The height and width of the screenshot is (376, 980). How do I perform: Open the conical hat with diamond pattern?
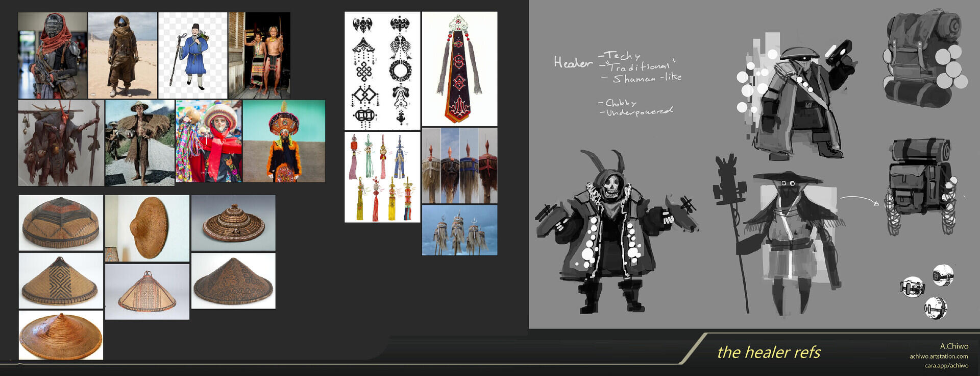(x=61, y=280)
